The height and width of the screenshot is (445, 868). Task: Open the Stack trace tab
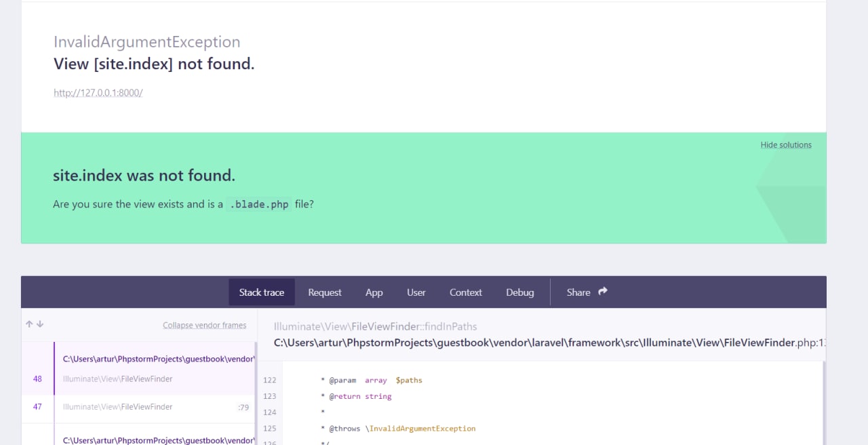pyautogui.click(x=262, y=292)
